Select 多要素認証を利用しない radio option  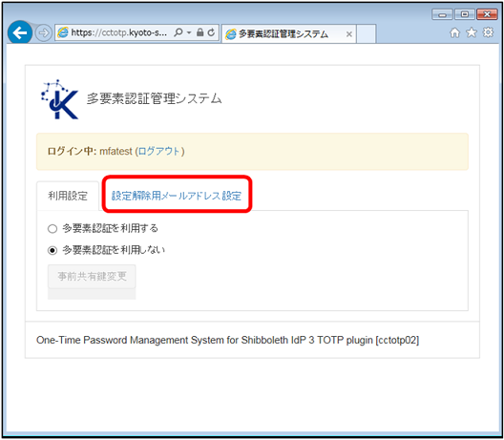tap(52, 250)
